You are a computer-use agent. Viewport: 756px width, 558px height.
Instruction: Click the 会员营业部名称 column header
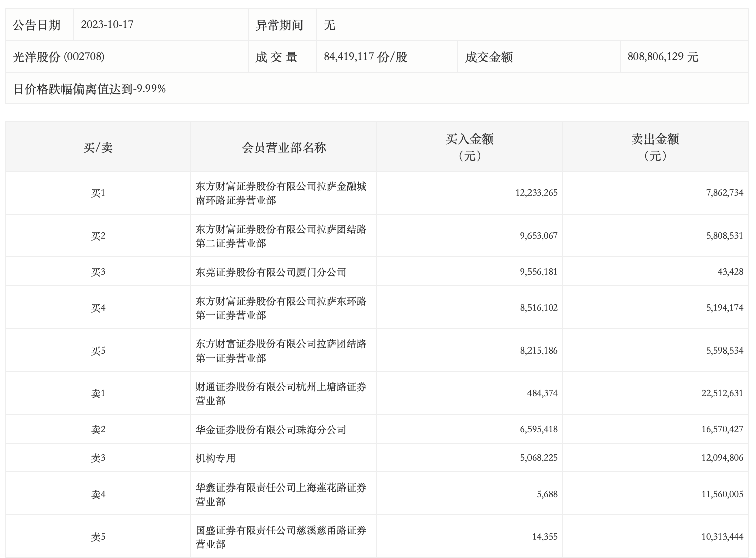[283, 147]
